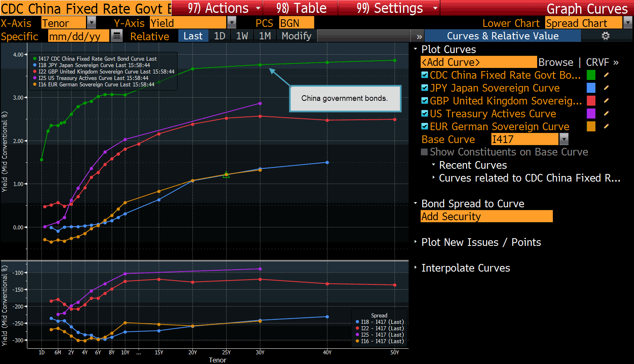Screen dimensions: 634x364
Task: Edit CDC China Fixed Rate curve pencil icon
Action: pyautogui.click(x=606, y=75)
